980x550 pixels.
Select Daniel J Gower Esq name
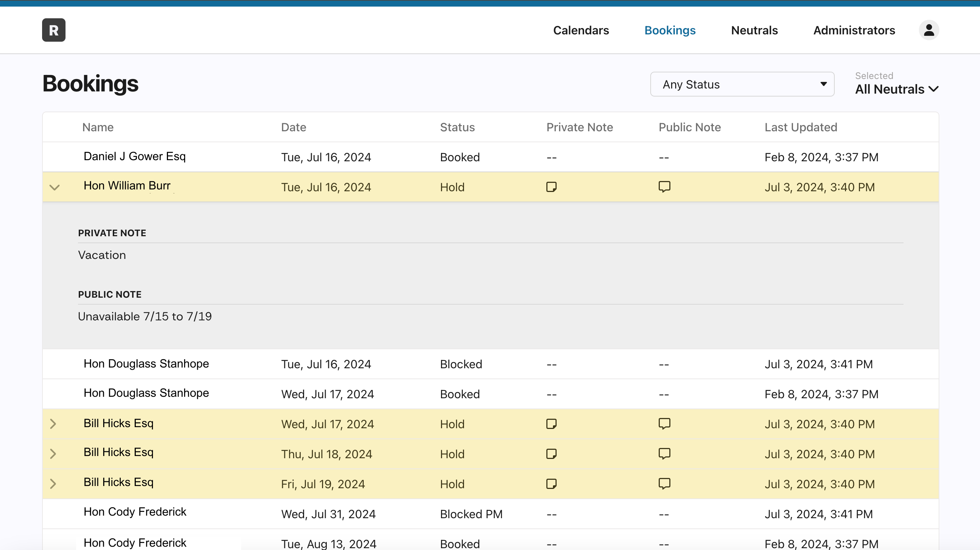(x=134, y=156)
